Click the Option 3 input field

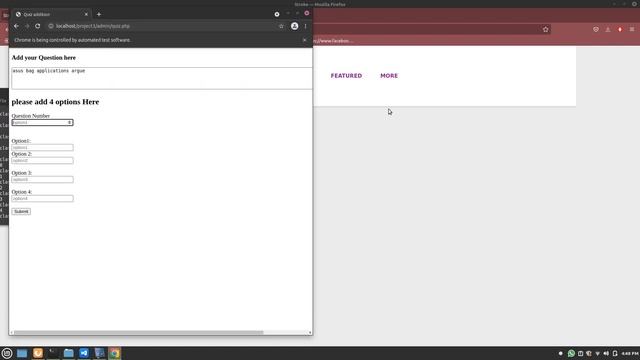pos(42,180)
